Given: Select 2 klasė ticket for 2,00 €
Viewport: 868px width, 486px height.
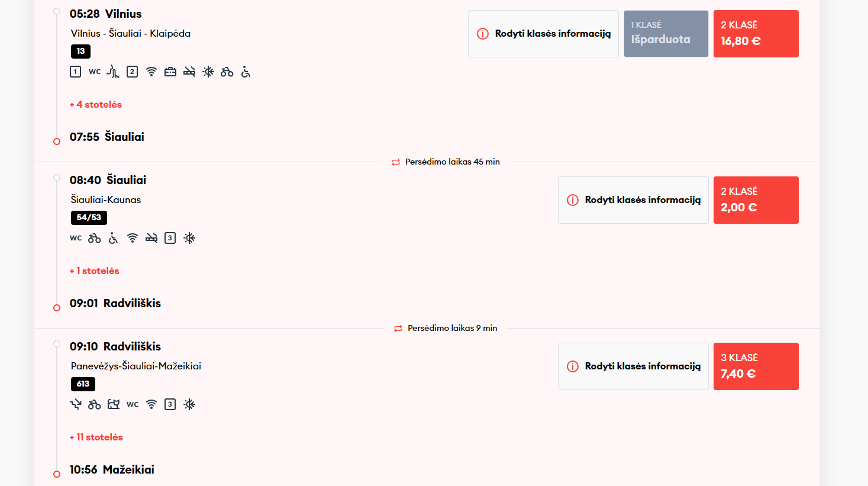Looking at the screenshot, I should [x=756, y=200].
